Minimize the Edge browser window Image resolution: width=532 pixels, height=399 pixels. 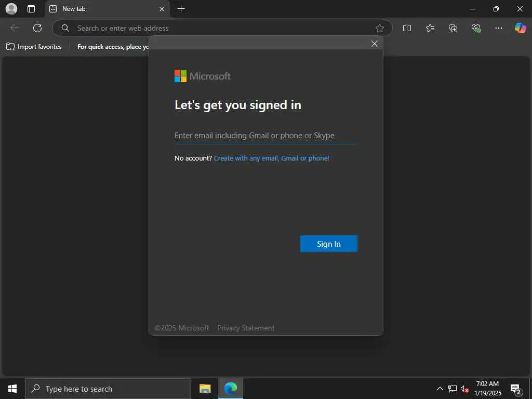tap(472, 9)
